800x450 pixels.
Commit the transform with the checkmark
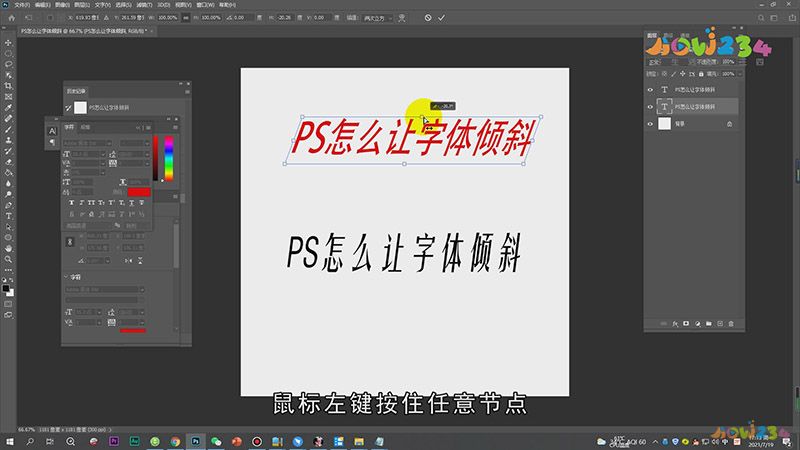pos(441,18)
